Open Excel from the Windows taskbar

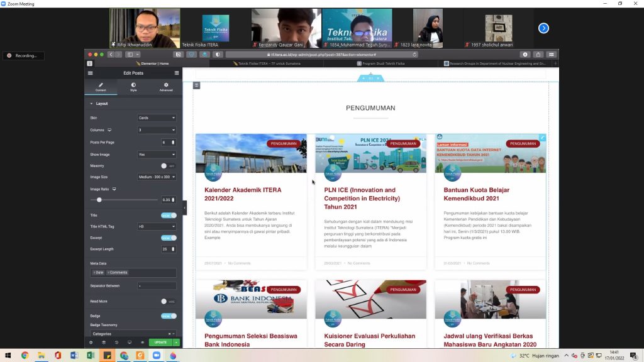click(91, 356)
